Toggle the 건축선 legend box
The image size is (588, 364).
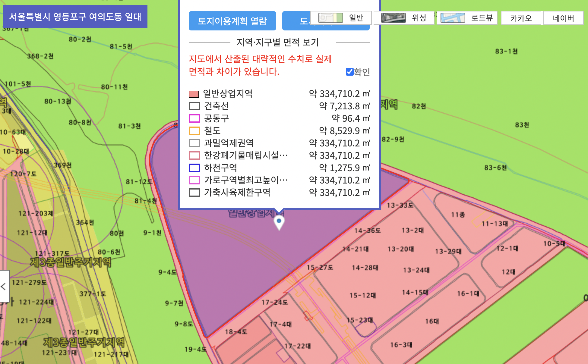click(x=194, y=106)
